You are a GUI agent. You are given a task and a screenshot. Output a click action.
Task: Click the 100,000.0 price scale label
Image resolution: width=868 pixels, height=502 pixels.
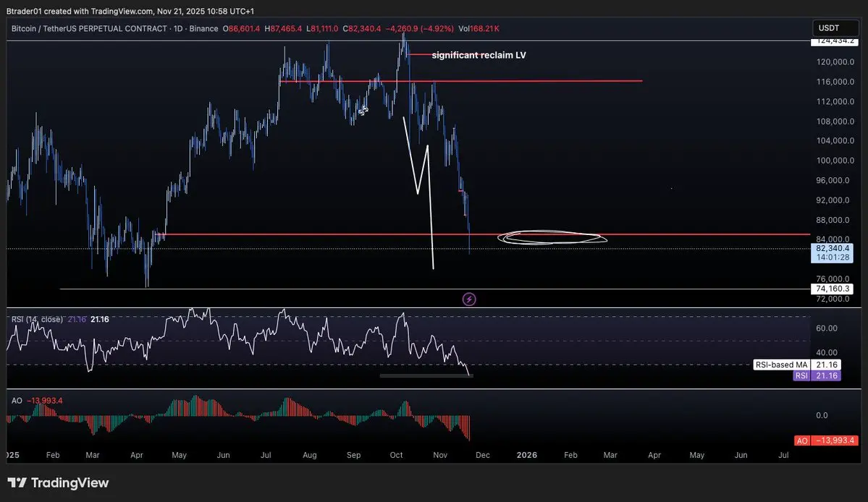coord(835,161)
